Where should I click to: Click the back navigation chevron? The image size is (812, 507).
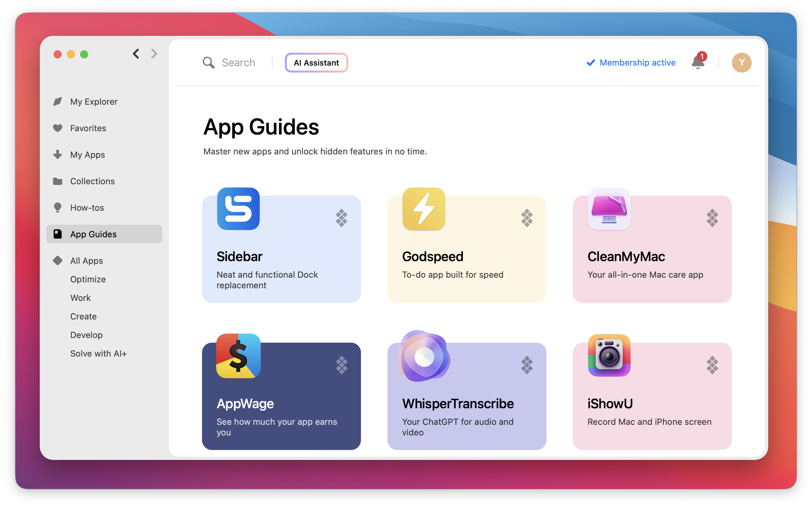[136, 54]
